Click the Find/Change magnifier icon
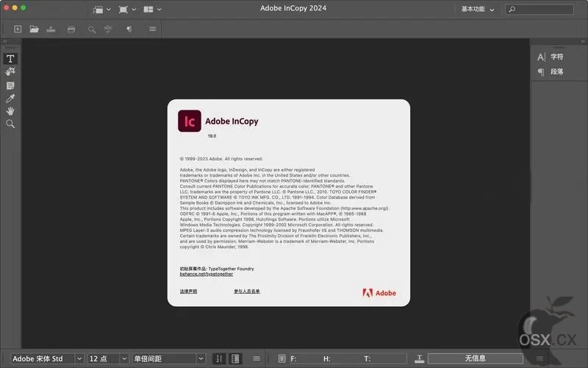Screen dimensions: 588x368 pos(91,29)
